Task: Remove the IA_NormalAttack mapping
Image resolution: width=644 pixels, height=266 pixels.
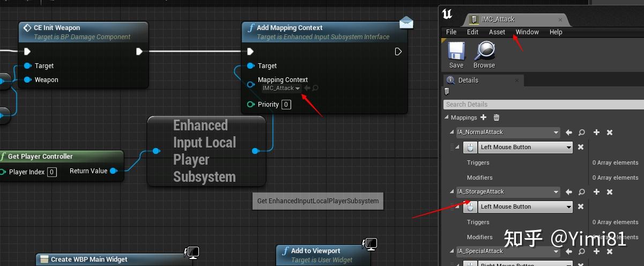Action: point(610,132)
